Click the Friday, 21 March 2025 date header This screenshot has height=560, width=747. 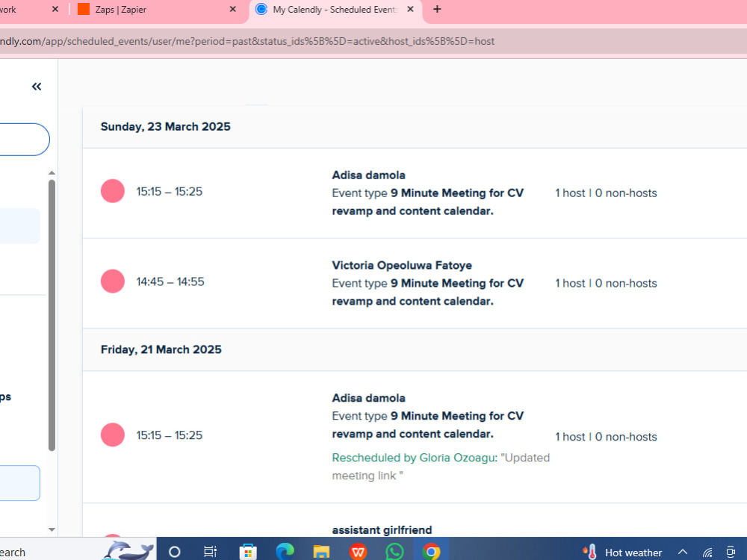161,349
